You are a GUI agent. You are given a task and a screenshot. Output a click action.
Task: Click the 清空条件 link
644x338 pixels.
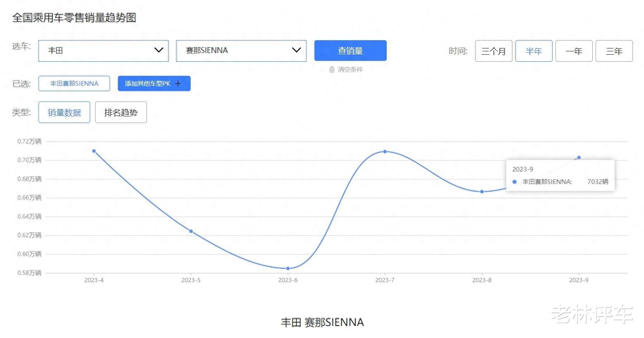[x=350, y=70]
